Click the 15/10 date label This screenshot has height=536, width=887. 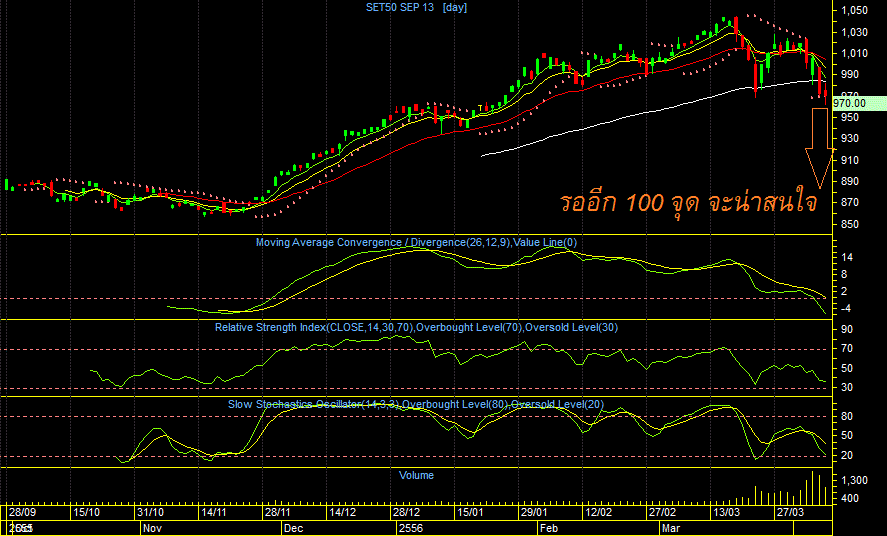[x=87, y=512]
